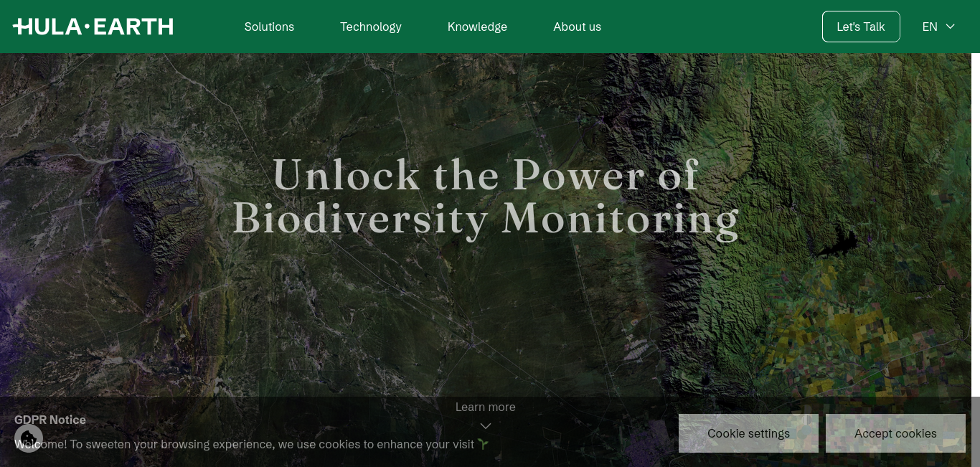Open the Solutions menu
980x467 pixels.
point(269,27)
